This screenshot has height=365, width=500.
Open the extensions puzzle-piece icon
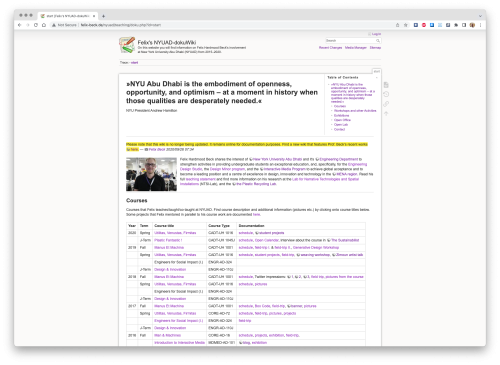456,25
